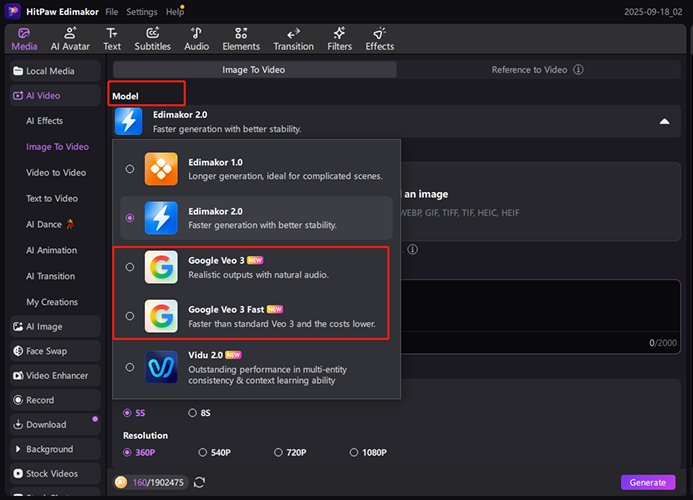Screen dimensions: 693x500
Task: Select the Subtitles tool icon
Action: point(152,33)
